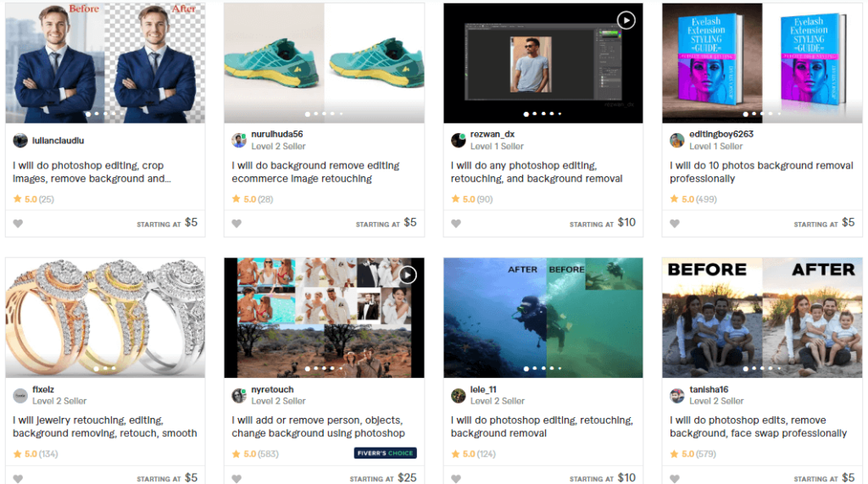This screenshot has width=868, height=484.
Task: Open the lele_11 seller avatar
Action: 458,396
